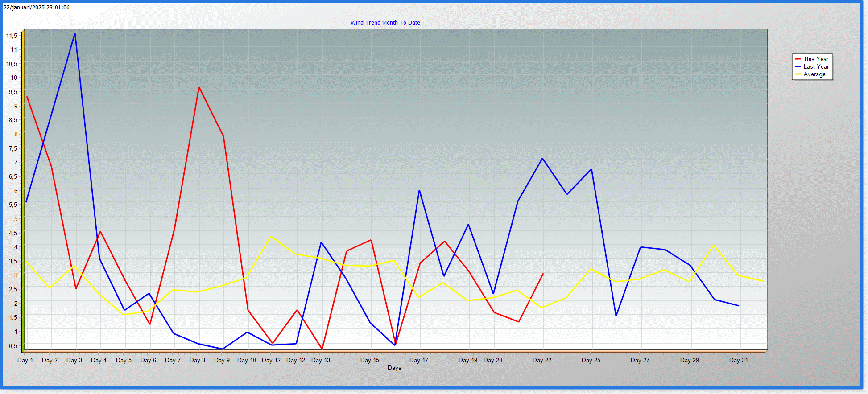Screen dimensions: 868x394
Task: Choose the "Day 19" x-axis label
Action: click(468, 360)
